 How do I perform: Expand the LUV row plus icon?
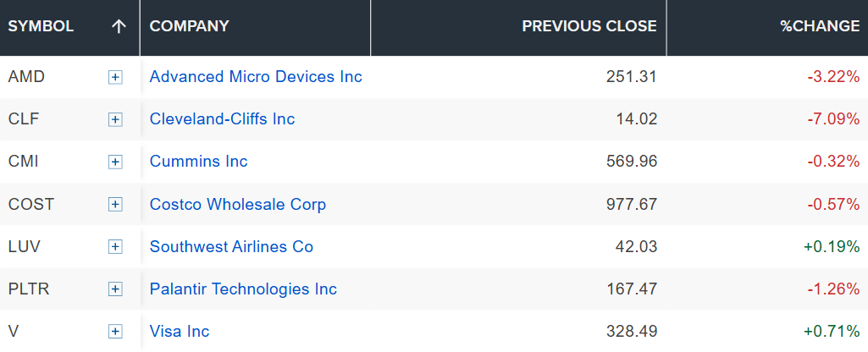115,247
